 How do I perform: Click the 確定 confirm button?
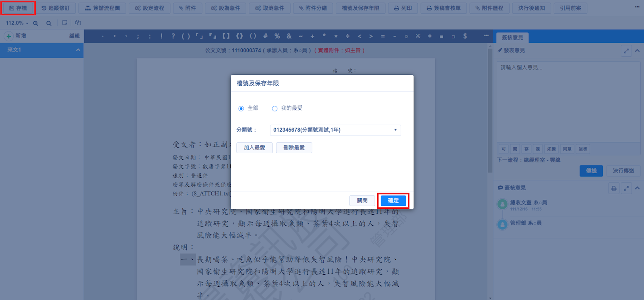(x=393, y=201)
